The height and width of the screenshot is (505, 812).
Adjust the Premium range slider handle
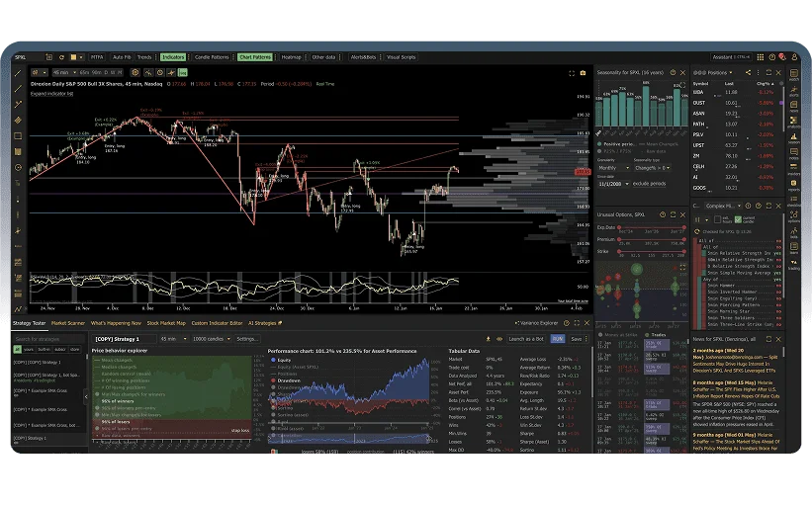pyautogui.click(x=619, y=239)
